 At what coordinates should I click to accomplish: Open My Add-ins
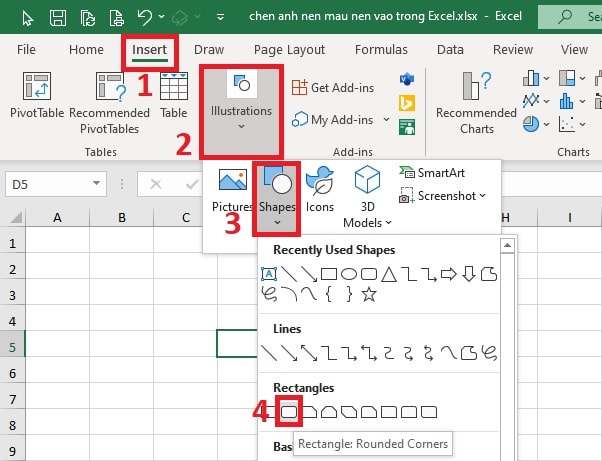333,120
